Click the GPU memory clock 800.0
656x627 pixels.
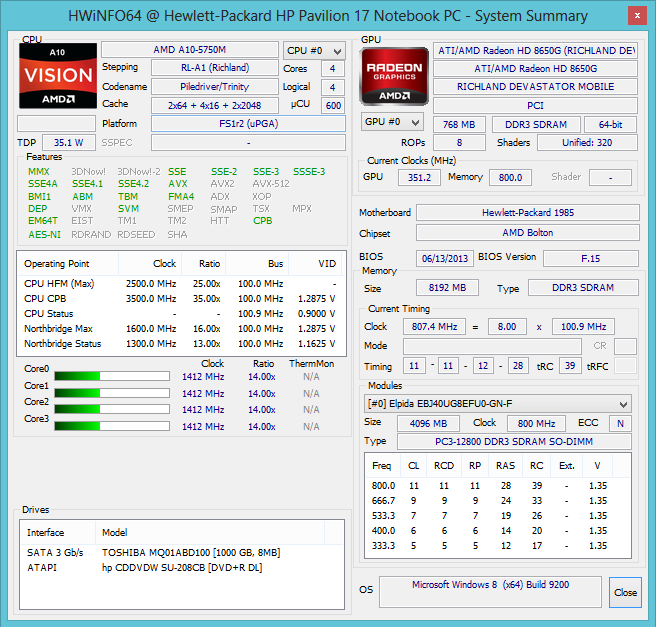click(510, 177)
